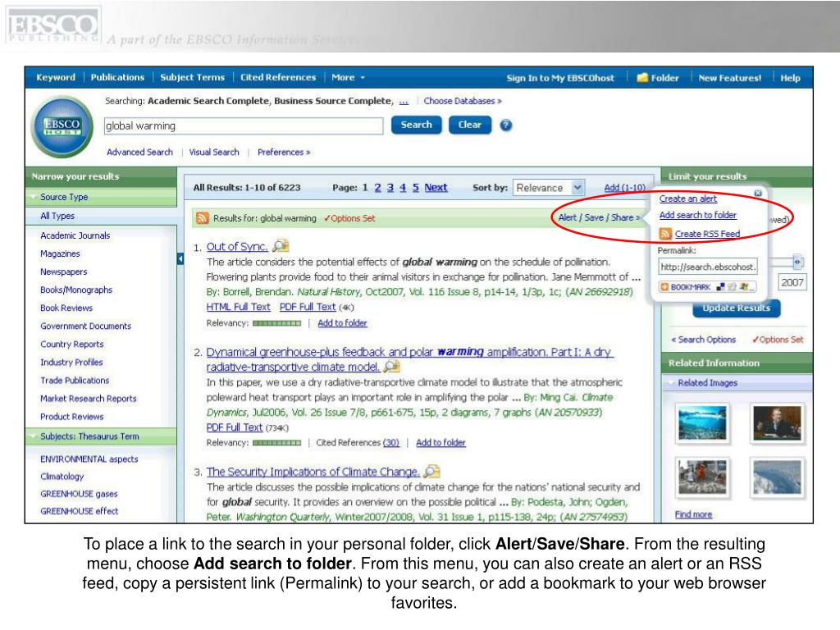
Task: Open the Publications menu item
Action: (x=117, y=78)
